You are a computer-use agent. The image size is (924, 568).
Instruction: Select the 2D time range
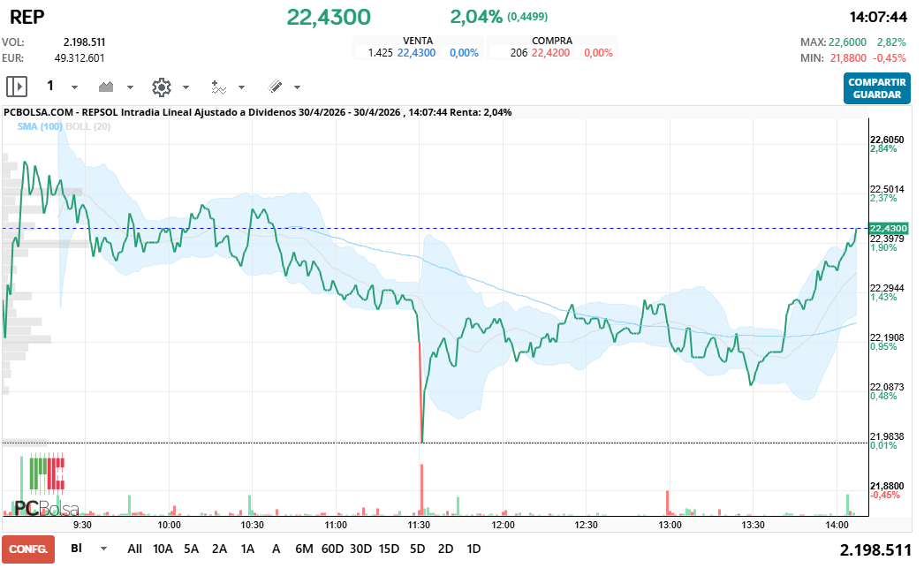tap(445, 549)
